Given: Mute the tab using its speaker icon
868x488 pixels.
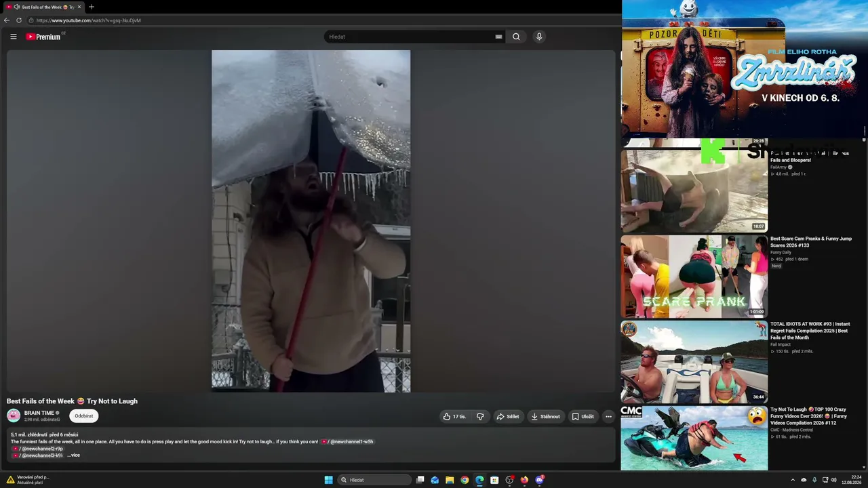Looking at the screenshot, I should coord(16,7).
